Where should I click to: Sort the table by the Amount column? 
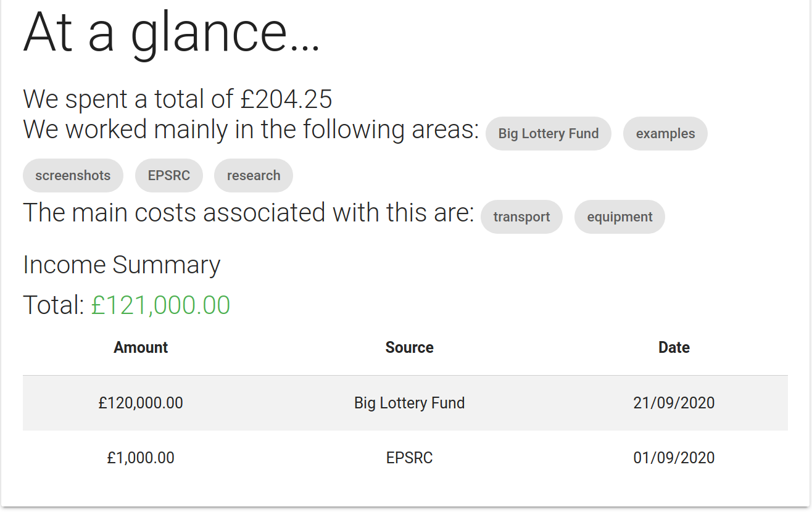(140, 347)
